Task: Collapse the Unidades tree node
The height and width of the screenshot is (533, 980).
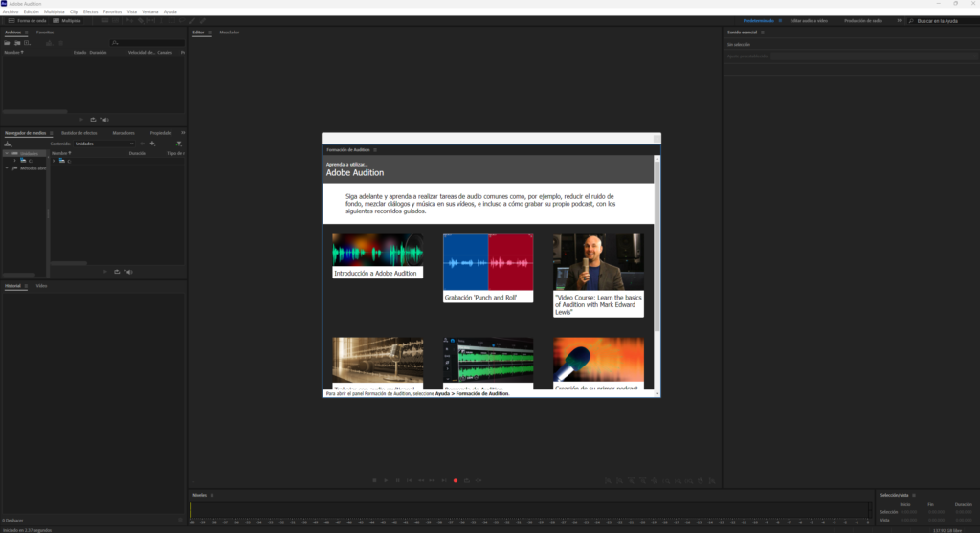Action: tap(7, 153)
